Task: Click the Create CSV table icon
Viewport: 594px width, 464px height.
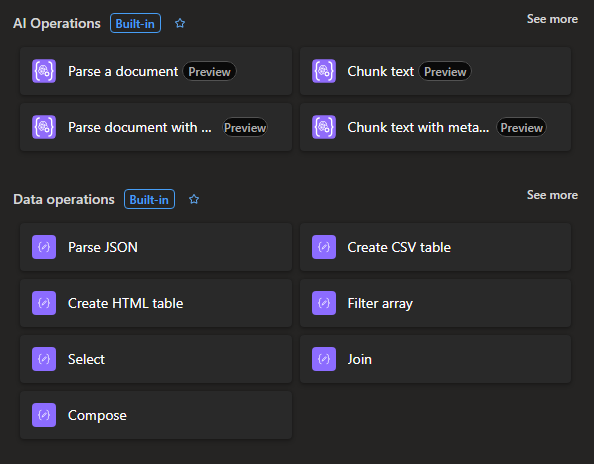Action: pos(324,247)
